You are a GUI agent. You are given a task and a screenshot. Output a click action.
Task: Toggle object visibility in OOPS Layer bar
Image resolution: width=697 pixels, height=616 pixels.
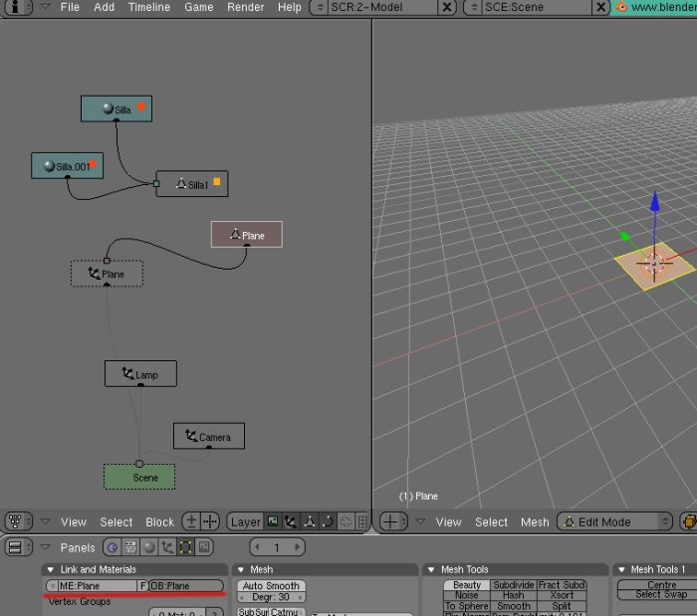coord(291,521)
